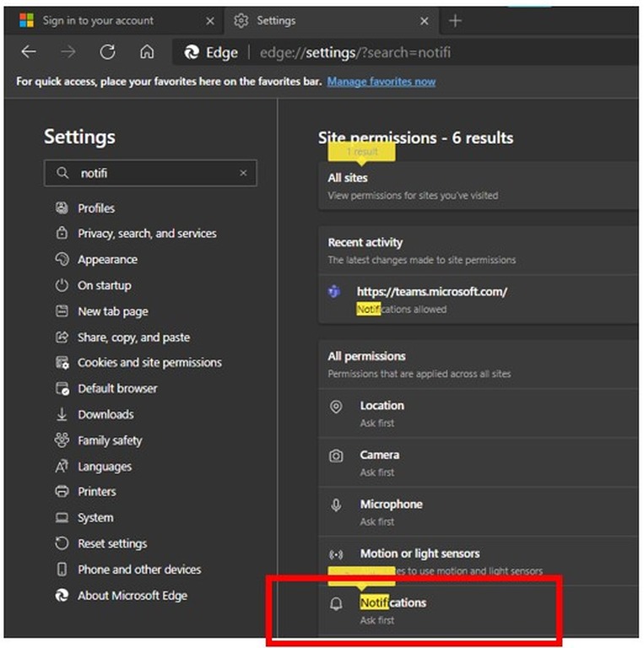This screenshot has width=644, height=648.
Task: Click the Notifications bell icon
Action: (336, 603)
